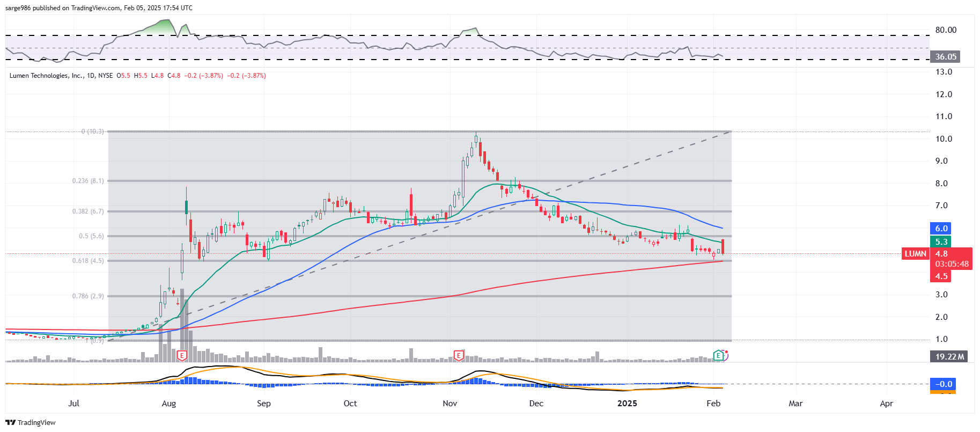Viewport: 980px width, 432px height.
Task: Click the 0.5 (5.6) Fibonacci level label
Action: click(91, 236)
